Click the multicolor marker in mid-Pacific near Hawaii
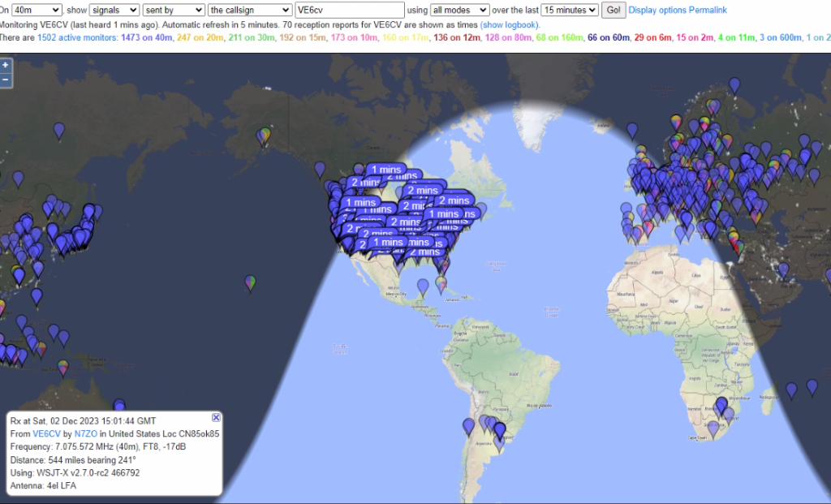 252,282
